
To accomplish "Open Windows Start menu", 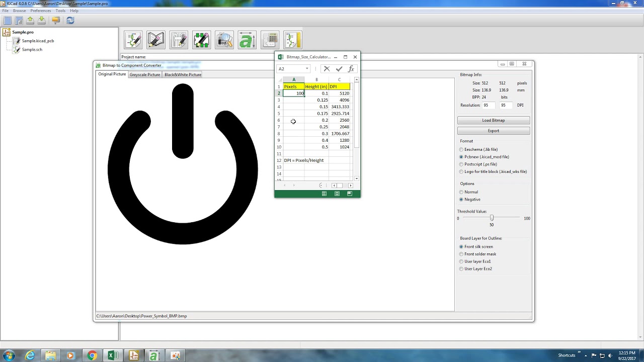I will 9,355.
